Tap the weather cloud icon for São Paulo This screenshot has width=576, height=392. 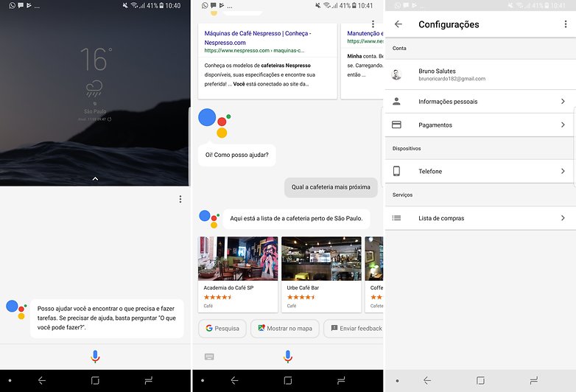(x=94, y=88)
